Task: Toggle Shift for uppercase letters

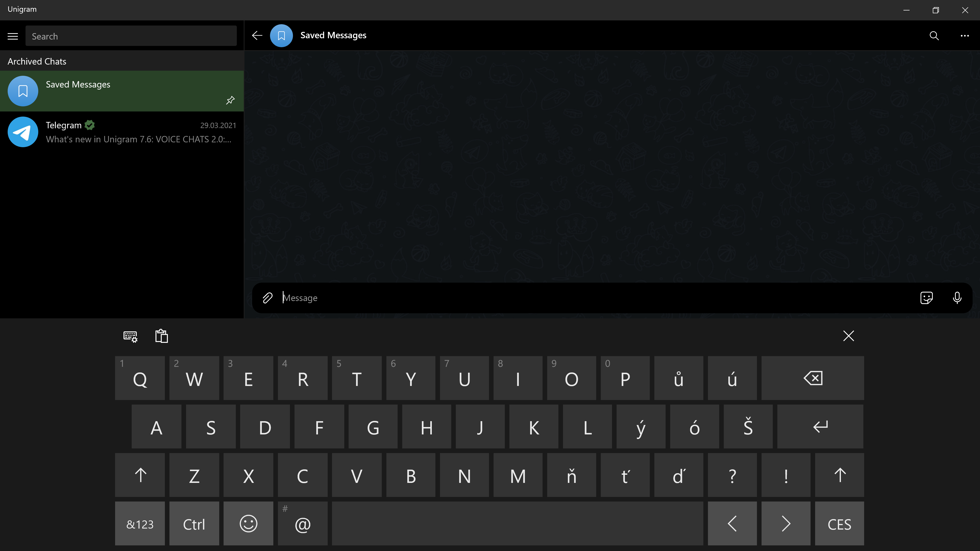Action: (x=140, y=475)
